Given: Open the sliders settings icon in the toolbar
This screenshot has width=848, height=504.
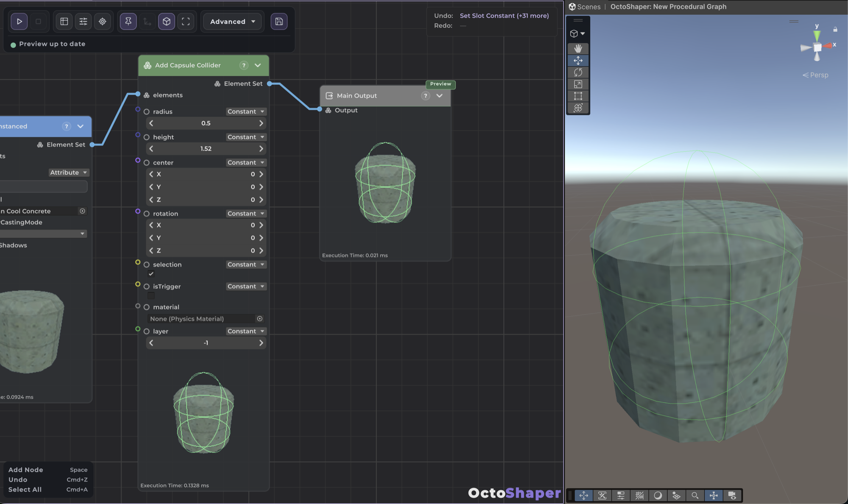Looking at the screenshot, I should coord(83,22).
